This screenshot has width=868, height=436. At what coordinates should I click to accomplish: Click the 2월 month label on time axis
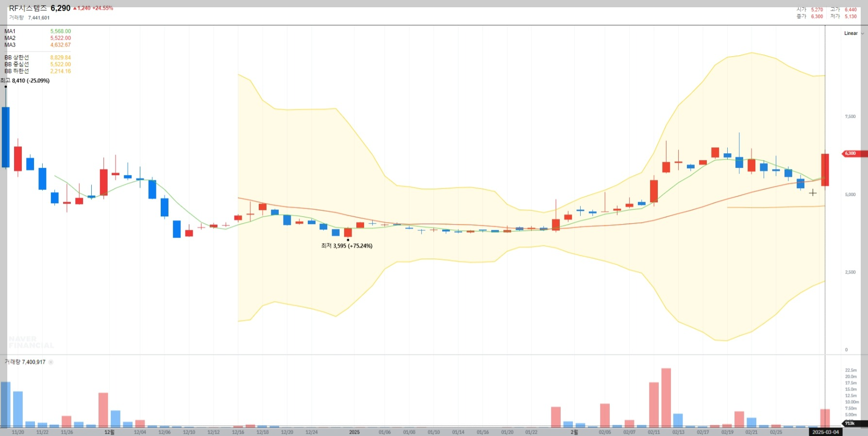point(574,432)
